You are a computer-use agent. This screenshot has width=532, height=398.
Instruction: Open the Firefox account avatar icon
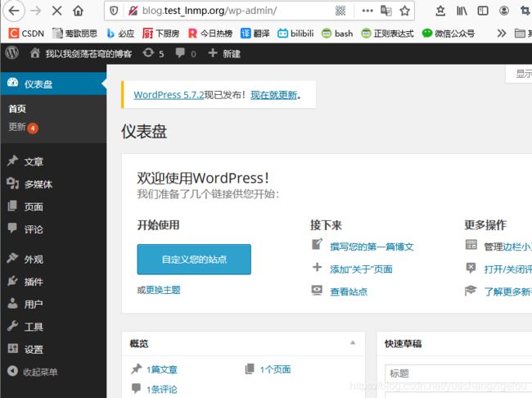click(x=504, y=11)
